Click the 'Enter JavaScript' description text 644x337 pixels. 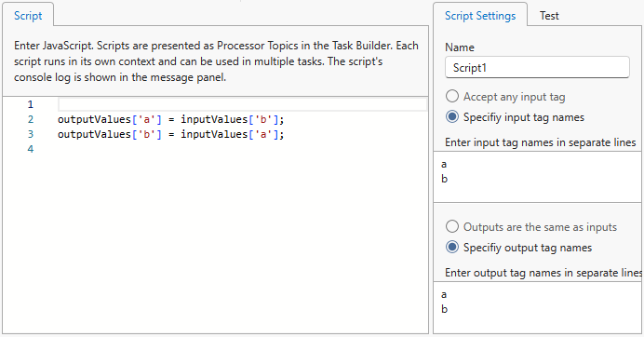click(216, 61)
